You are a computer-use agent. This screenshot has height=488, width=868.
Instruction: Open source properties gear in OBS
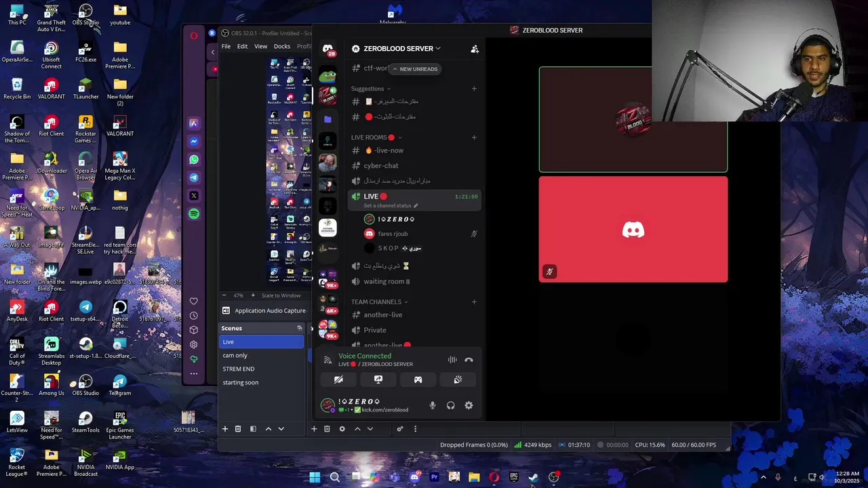(x=342, y=428)
